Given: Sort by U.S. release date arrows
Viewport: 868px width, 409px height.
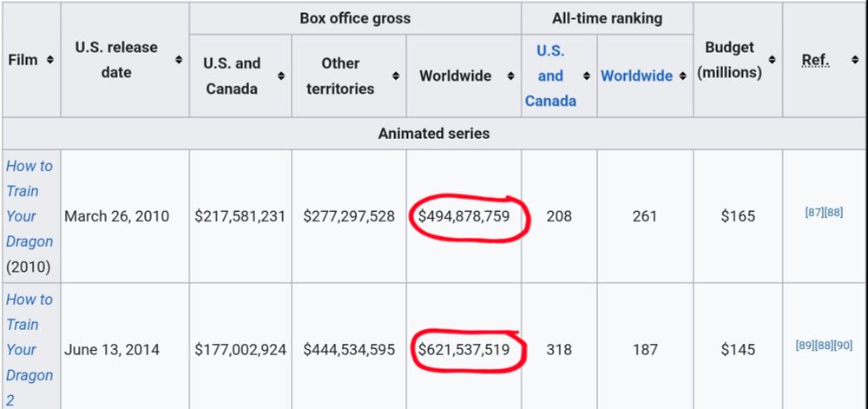Looking at the screenshot, I should point(179,60).
